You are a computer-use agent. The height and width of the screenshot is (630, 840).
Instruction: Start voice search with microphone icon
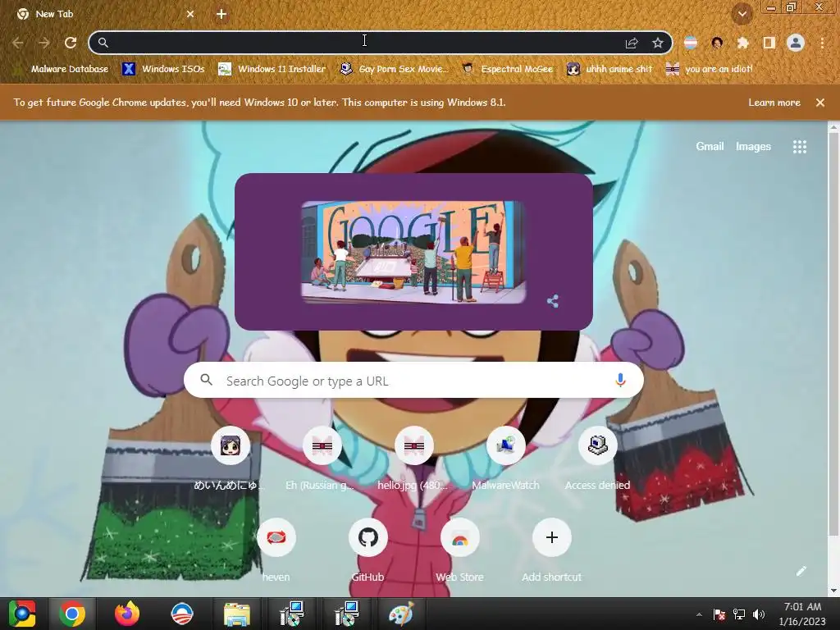coord(620,381)
